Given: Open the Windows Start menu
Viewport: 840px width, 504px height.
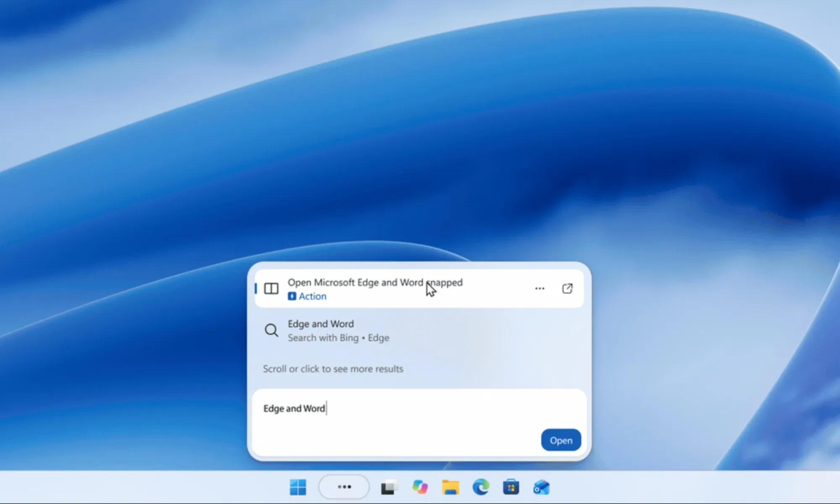Looking at the screenshot, I should (x=298, y=487).
